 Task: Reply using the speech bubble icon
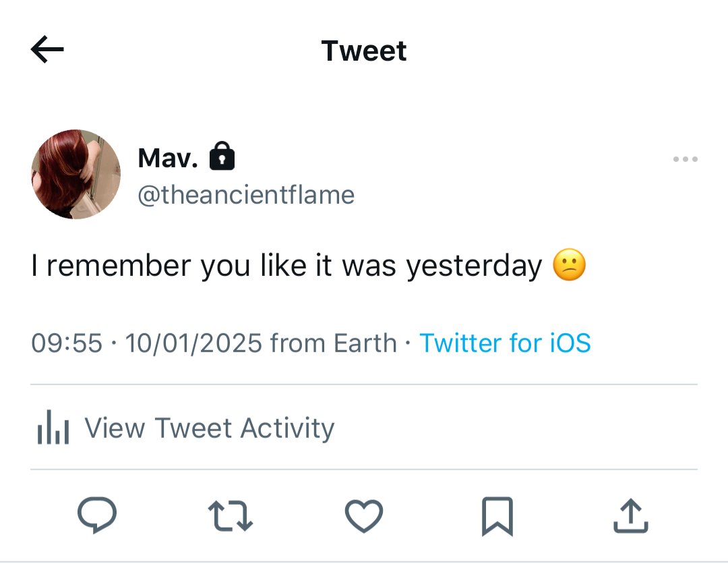pos(97,515)
